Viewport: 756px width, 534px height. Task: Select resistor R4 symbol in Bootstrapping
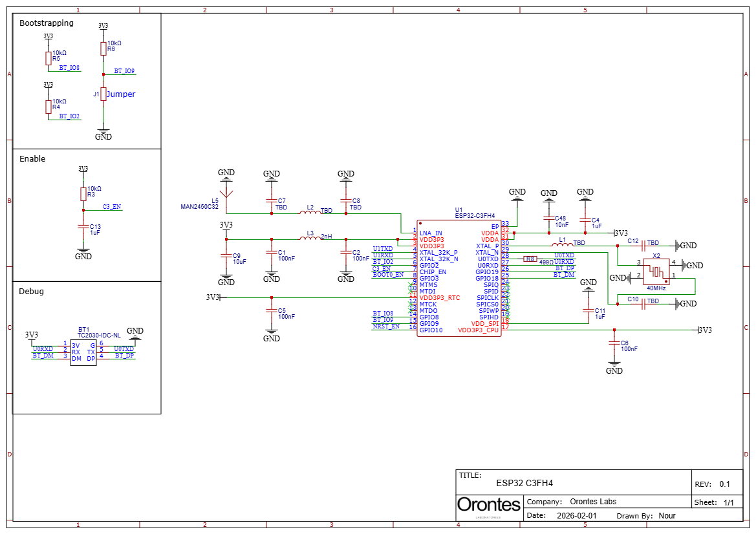pyautogui.click(x=49, y=107)
